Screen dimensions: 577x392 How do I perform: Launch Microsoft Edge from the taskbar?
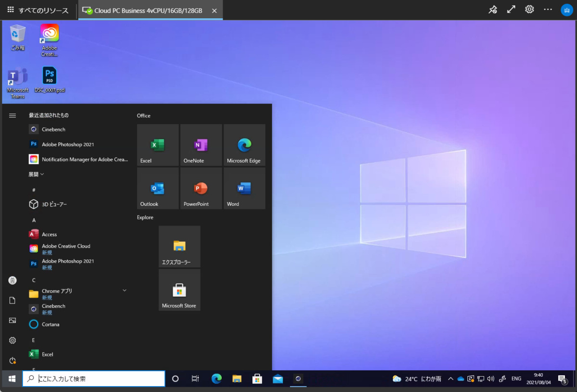click(216, 379)
